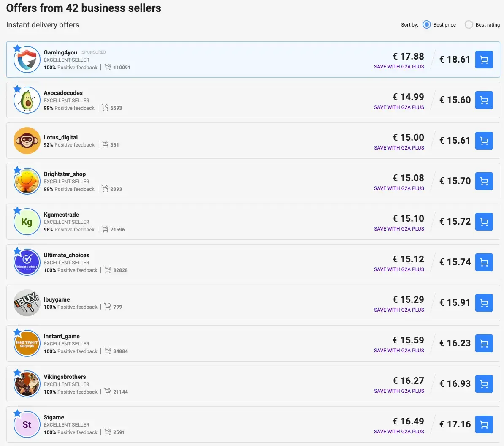Image resolution: width=504 pixels, height=446 pixels.
Task: Open Instant_game seller name link
Action: pos(62,336)
